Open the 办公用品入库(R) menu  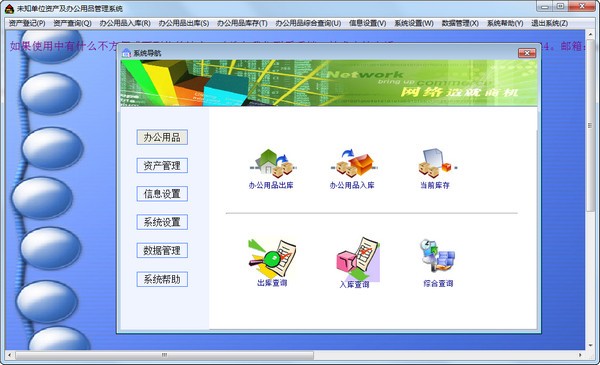coord(125,23)
